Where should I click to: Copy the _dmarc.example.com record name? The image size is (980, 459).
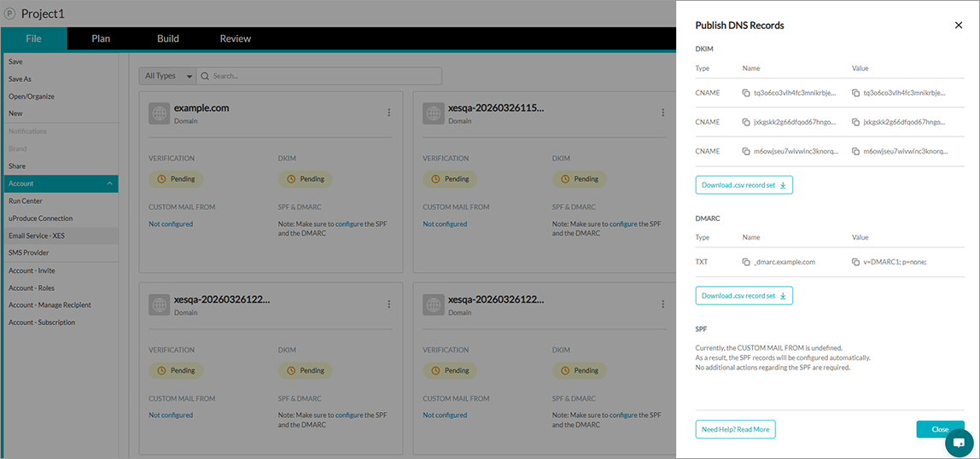pos(746,262)
